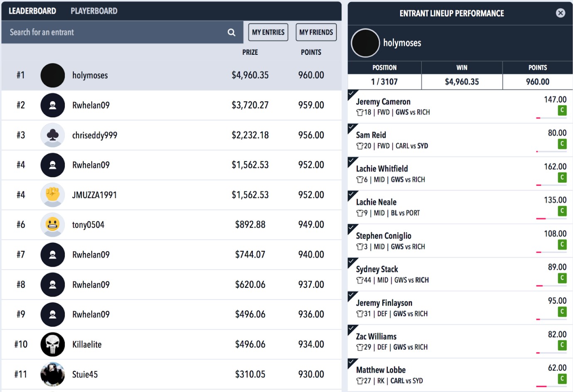Screen dimensions: 573x392
Task: Click player name Lachie Whitfield
Action: click(382, 169)
